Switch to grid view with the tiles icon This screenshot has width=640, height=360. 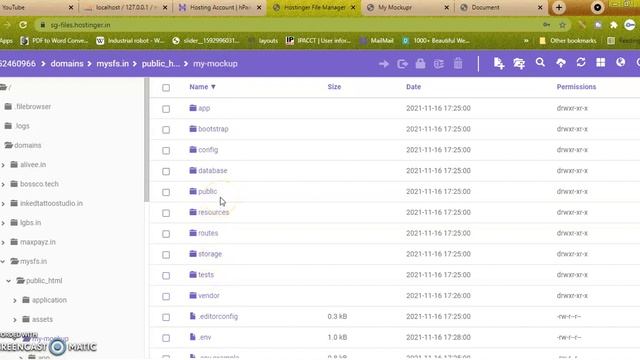(x=600, y=62)
